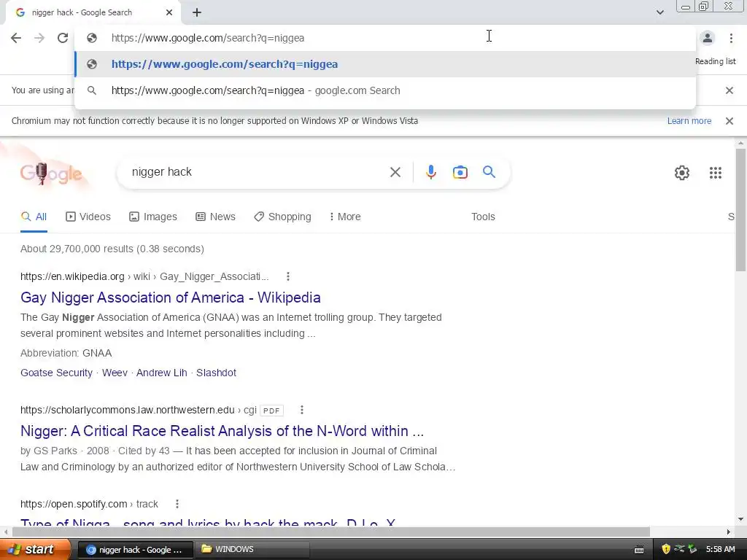Open the WINDOWS folder taskbar button
The image size is (747, 560).
(252, 550)
